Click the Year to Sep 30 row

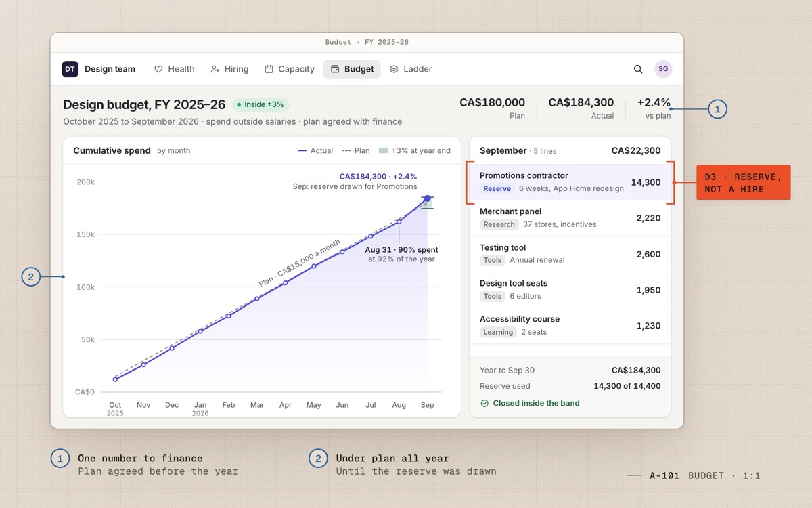[570, 371]
